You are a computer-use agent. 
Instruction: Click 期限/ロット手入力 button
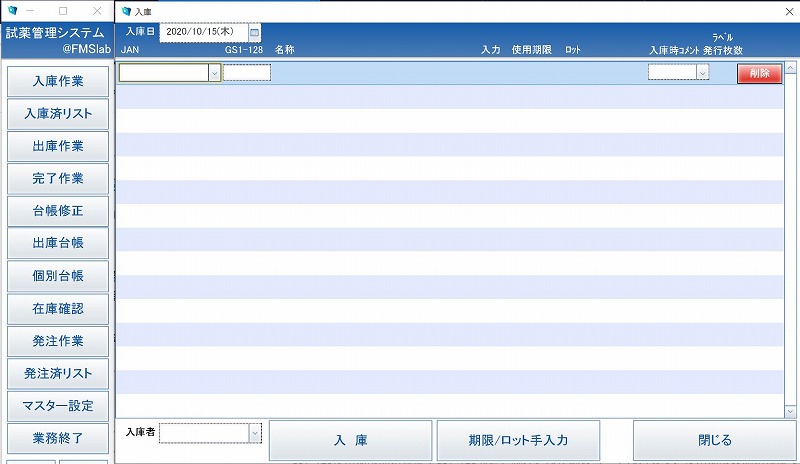point(518,440)
